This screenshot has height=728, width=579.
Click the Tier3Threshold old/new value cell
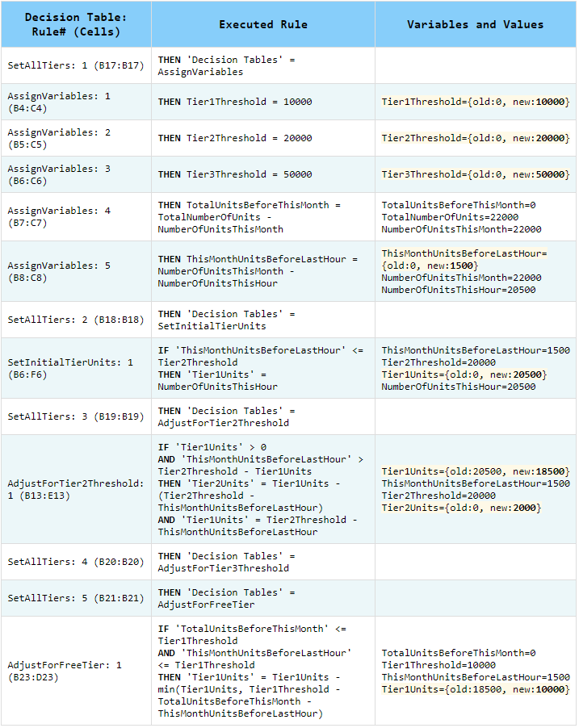(x=475, y=174)
